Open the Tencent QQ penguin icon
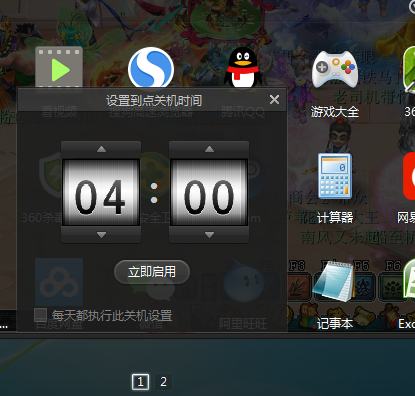Viewport: 415px width, 396px height. tap(243, 68)
